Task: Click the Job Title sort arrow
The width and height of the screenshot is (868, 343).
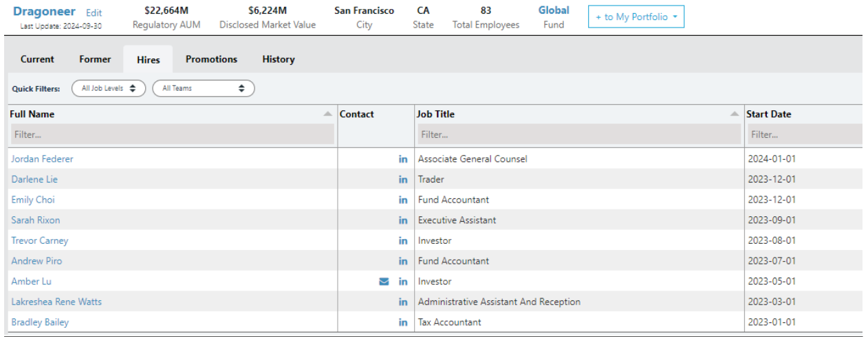Action: tap(735, 114)
